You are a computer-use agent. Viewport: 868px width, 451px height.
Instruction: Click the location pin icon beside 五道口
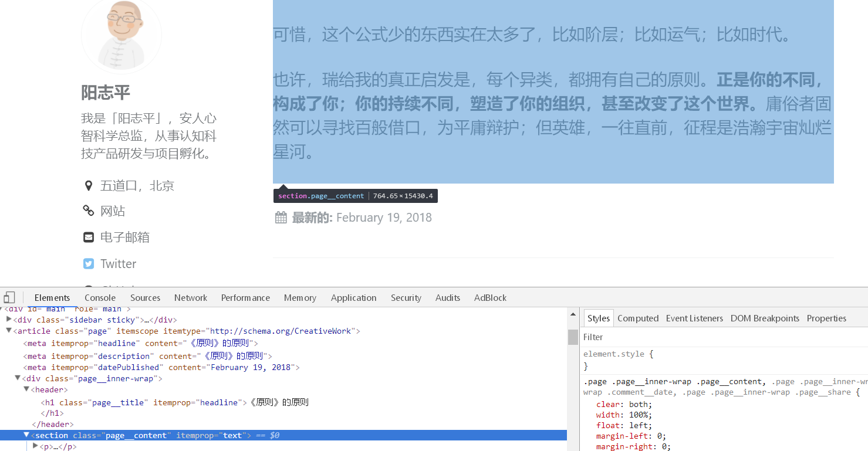click(89, 186)
